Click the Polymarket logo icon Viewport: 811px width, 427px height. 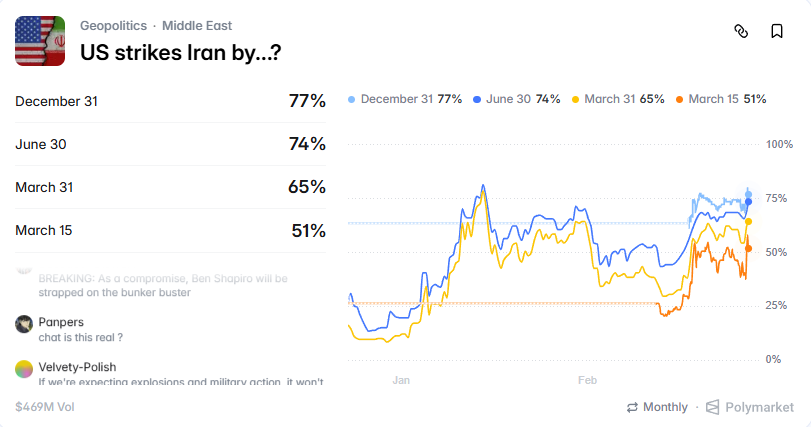click(x=712, y=407)
